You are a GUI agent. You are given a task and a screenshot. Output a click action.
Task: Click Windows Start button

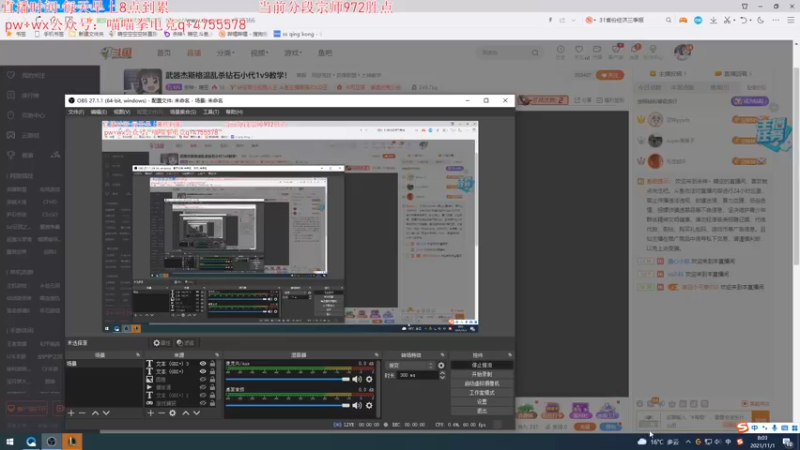[10, 441]
